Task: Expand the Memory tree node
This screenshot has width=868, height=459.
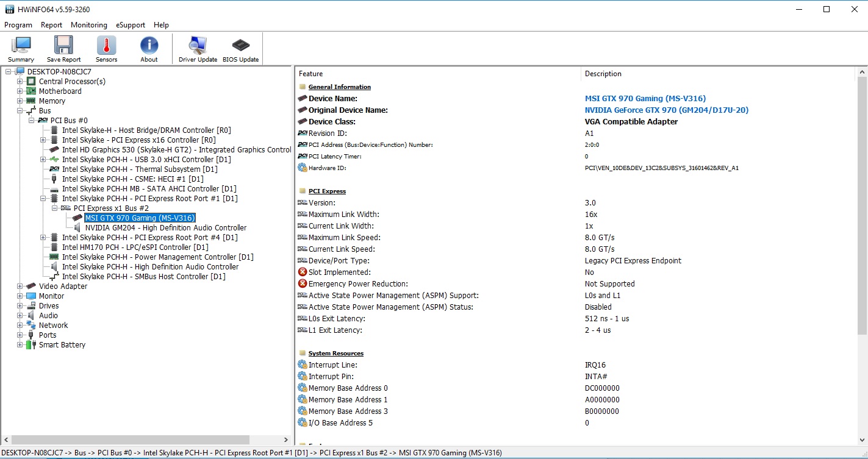Action: click(20, 101)
